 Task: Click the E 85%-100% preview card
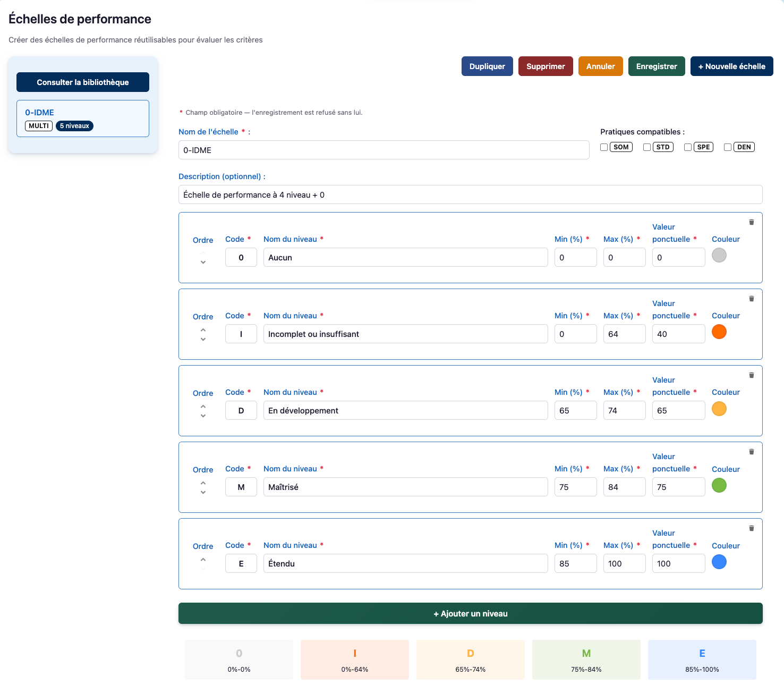[x=702, y=660]
